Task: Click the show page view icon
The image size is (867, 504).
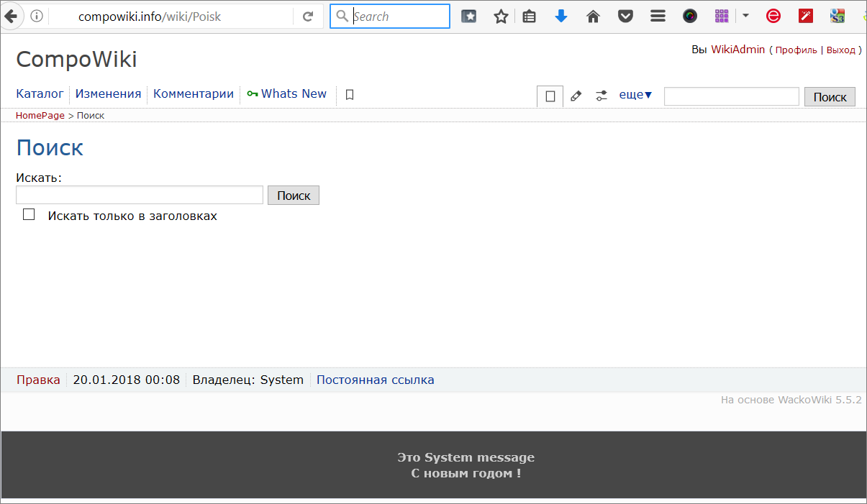Action: tap(550, 96)
